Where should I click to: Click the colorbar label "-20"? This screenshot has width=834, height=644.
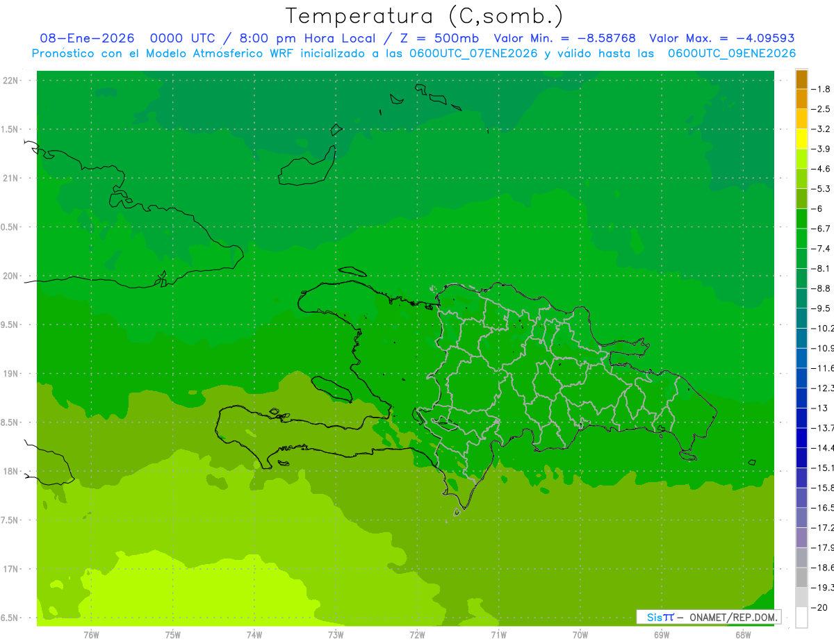coord(819,608)
